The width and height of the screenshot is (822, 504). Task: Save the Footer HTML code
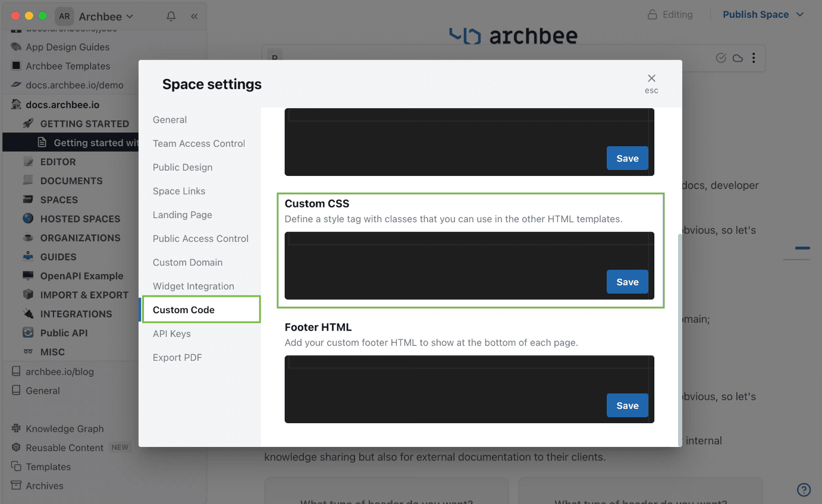627,405
